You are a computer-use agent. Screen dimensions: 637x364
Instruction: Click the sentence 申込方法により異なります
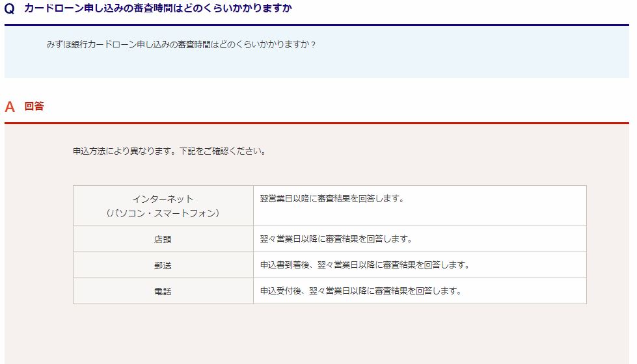(x=169, y=151)
